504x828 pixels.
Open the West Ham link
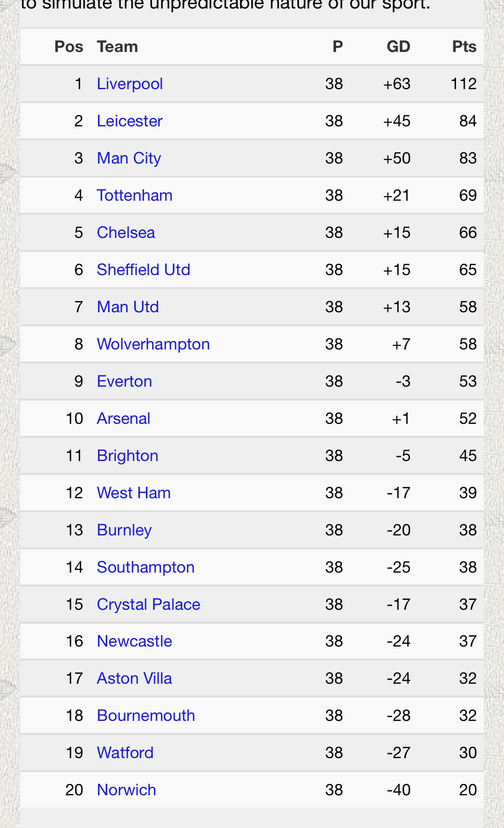coord(134,493)
